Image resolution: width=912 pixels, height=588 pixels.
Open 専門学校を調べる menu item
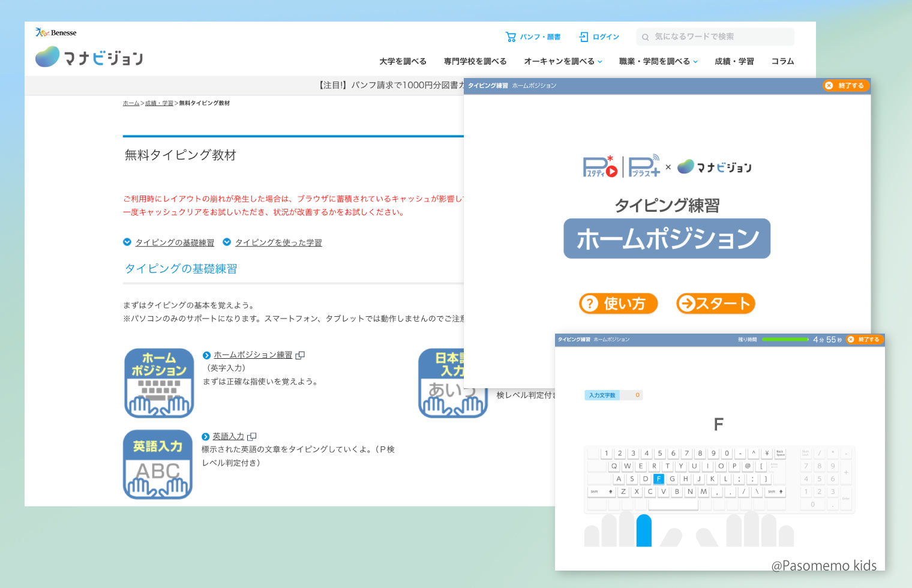pos(475,61)
